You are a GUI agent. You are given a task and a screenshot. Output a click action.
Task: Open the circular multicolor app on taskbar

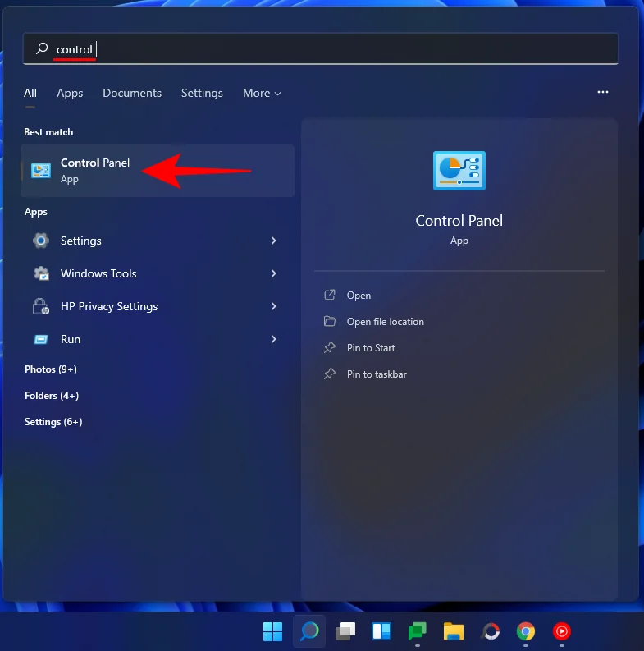[x=491, y=631]
